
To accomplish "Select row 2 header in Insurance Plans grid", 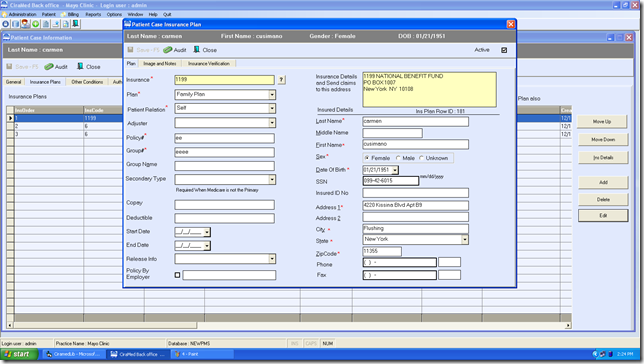I will (10, 126).
